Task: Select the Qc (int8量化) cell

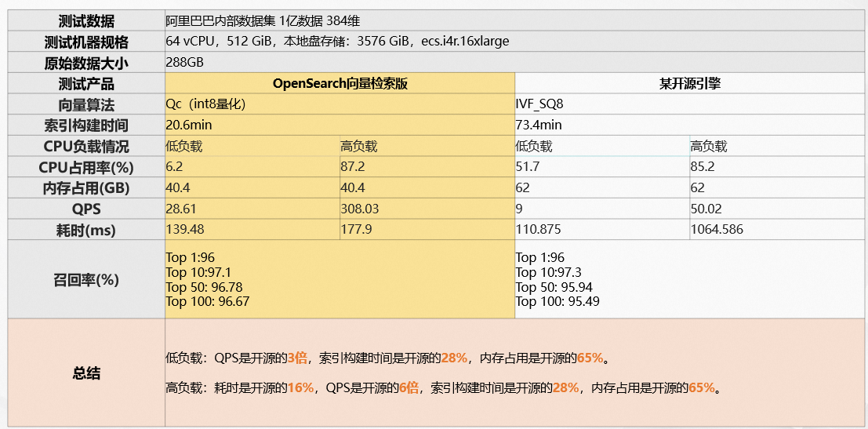Action: pos(340,104)
